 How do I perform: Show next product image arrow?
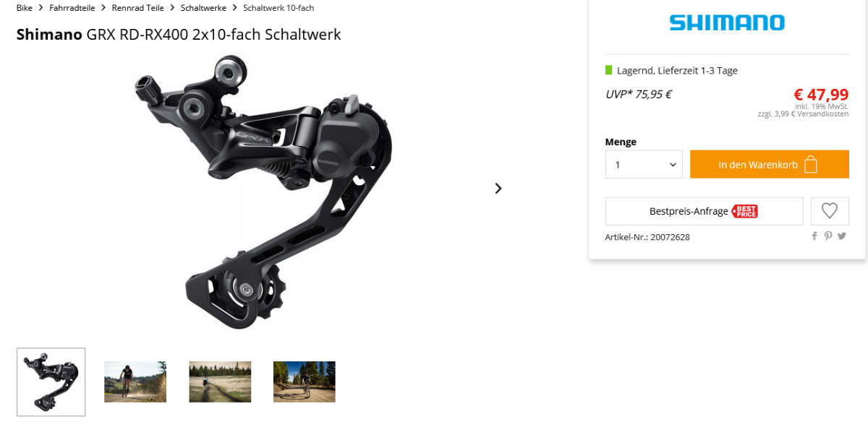pos(498,188)
